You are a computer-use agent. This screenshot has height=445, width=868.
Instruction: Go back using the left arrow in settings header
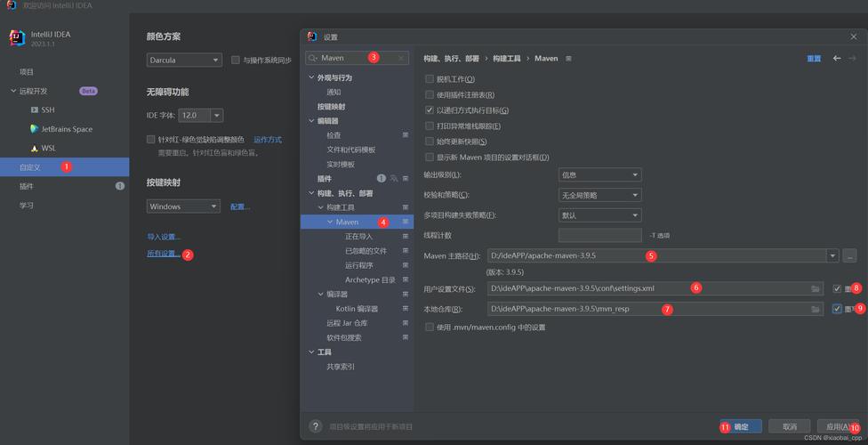(837, 58)
